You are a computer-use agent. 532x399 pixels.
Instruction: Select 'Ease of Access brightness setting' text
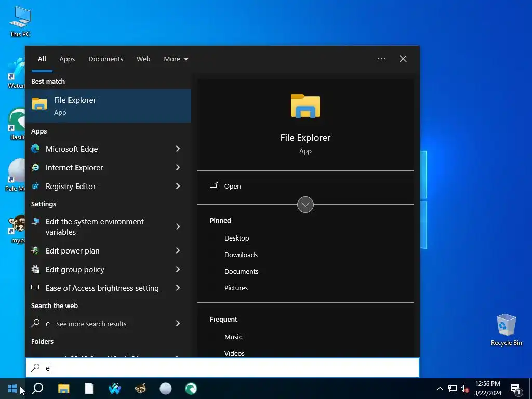tap(102, 288)
